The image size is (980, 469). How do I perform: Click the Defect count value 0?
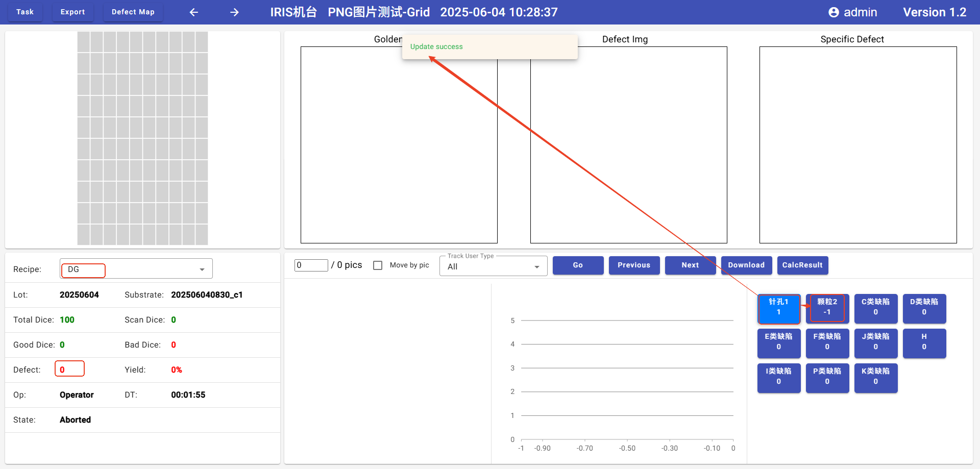pyautogui.click(x=62, y=370)
